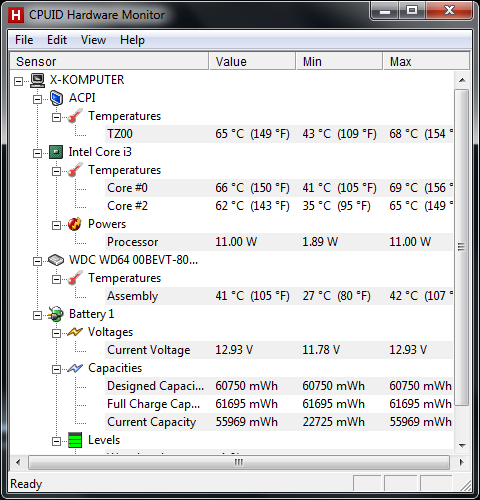Collapse the Levels node
Image resolution: width=480 pixels, height=500 pixels.
click(x=56, y=441)
